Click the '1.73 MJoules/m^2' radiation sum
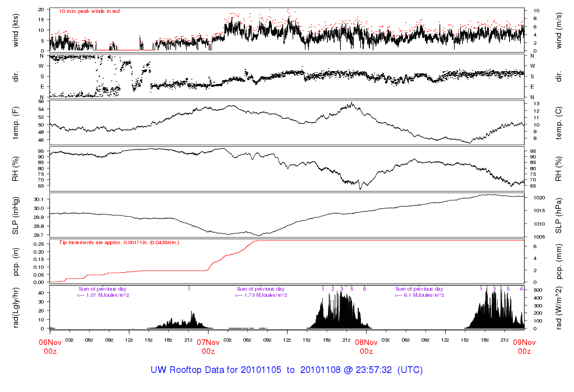This screenshot has height=392, width=574. tap(266, 295)
